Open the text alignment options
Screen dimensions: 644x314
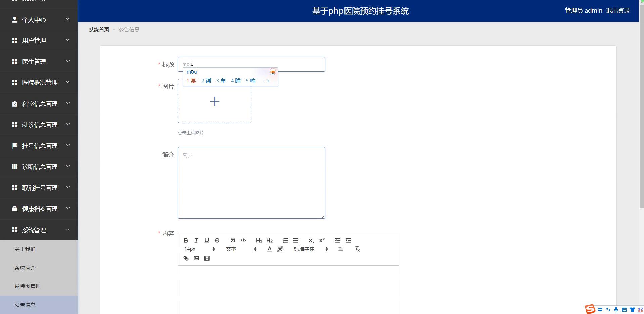tap(341, 249)
